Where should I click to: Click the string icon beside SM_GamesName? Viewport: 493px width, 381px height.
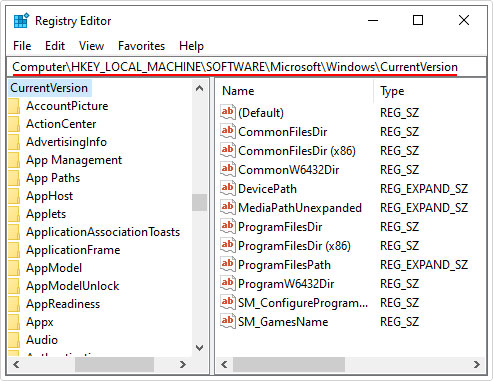pyautogui.click(x=228, y=321)
